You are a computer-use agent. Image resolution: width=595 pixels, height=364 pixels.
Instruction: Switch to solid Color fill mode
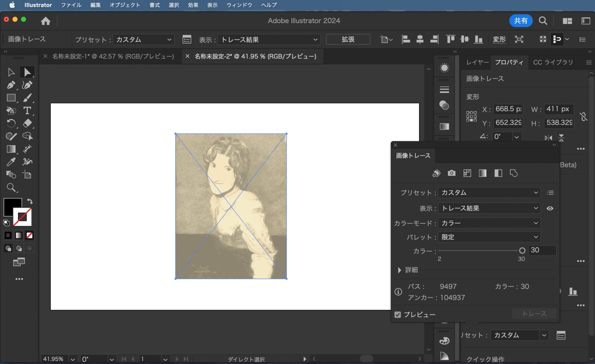[8, 235]
